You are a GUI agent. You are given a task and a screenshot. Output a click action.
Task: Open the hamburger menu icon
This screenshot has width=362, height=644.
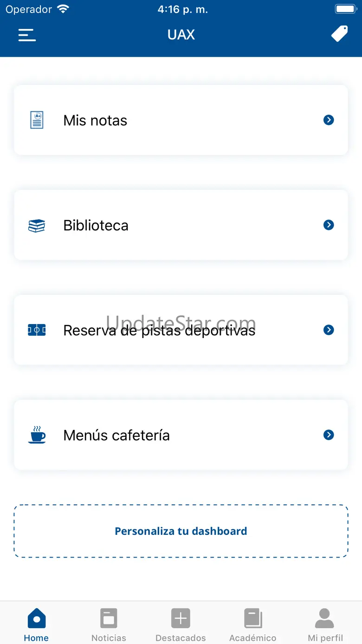[27, 35]
